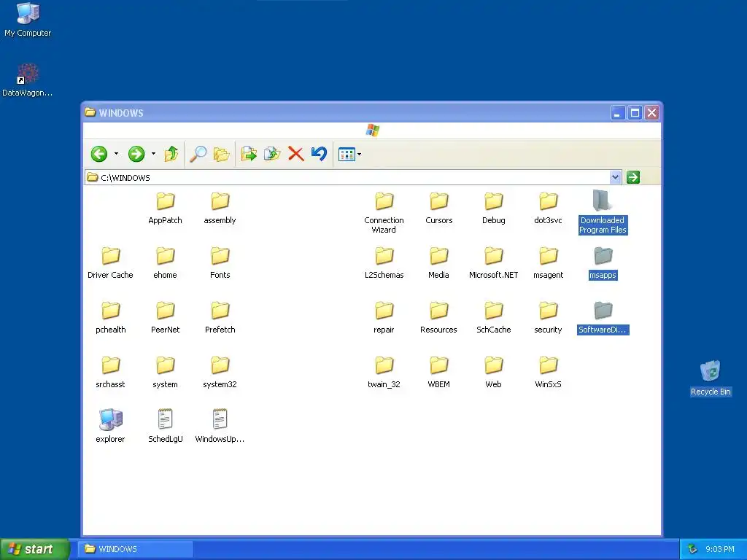Select the SchCache folder
Image resolution: width=747 pixels, height=560 pixels.
tap(494, 318)
